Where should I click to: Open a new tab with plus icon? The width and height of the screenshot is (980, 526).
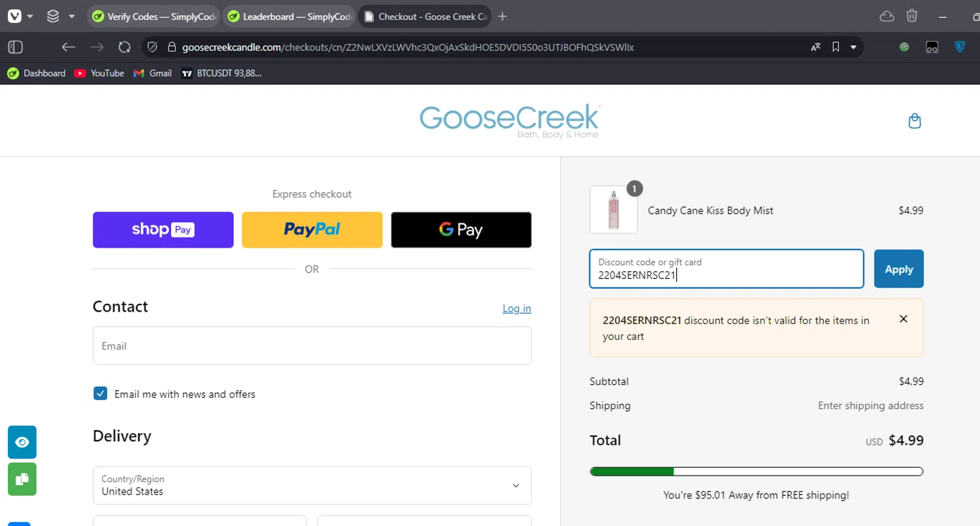coord(502,16)
